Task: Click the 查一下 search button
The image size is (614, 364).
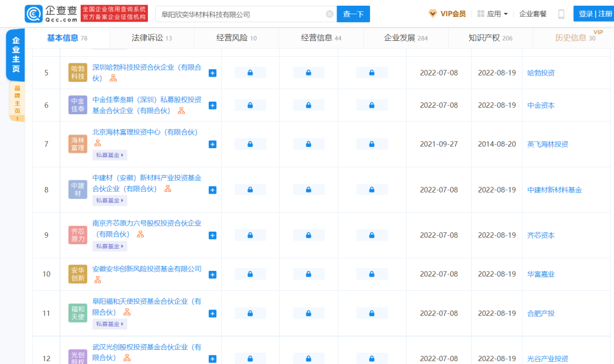Action: [353, 14]
